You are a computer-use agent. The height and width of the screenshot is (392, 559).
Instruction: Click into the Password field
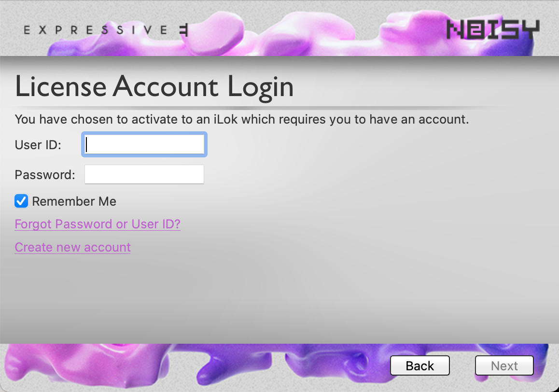[x=144, y=174]
